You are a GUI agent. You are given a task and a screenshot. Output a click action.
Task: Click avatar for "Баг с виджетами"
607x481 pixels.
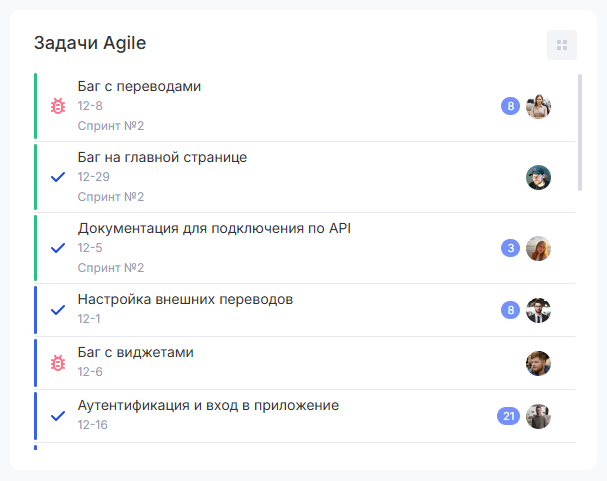pos(539,363)
